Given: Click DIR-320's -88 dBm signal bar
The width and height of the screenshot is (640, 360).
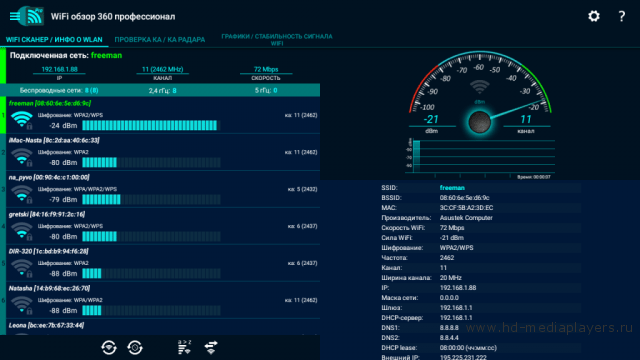Looking at the screenshot, I should tap(151, 273).
